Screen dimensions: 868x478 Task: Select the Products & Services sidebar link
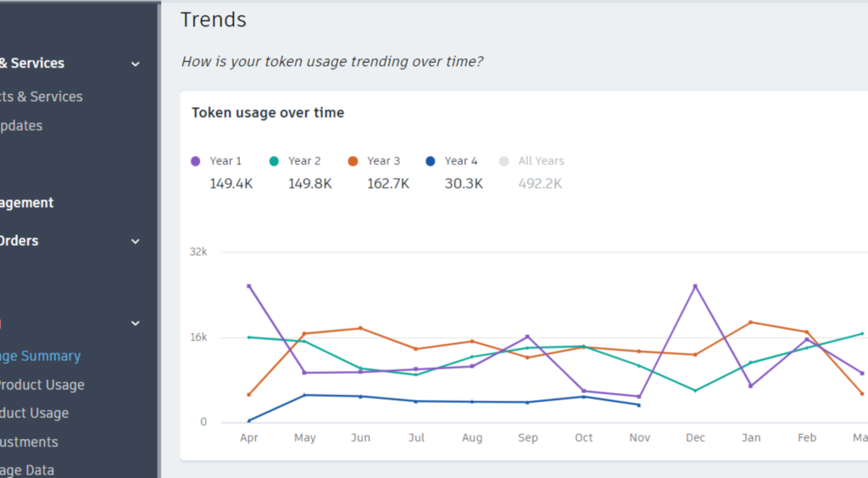tap(42, 97)
